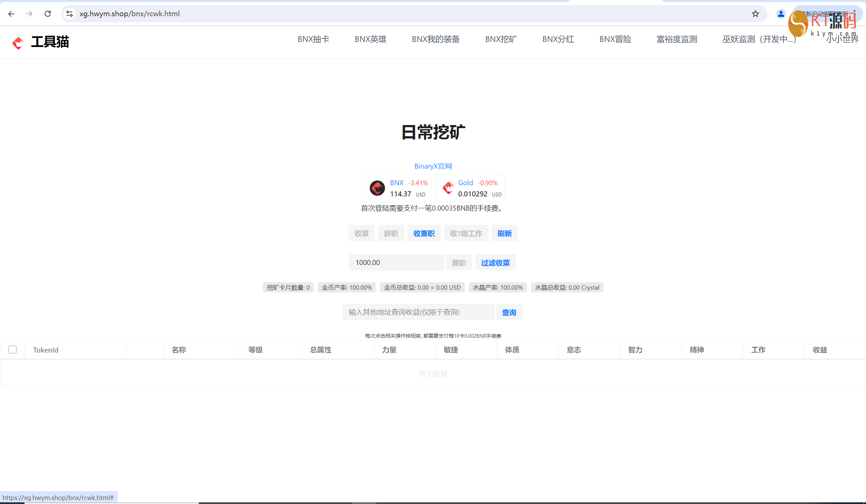
Task: Click the address query input field
Action: 418,312
